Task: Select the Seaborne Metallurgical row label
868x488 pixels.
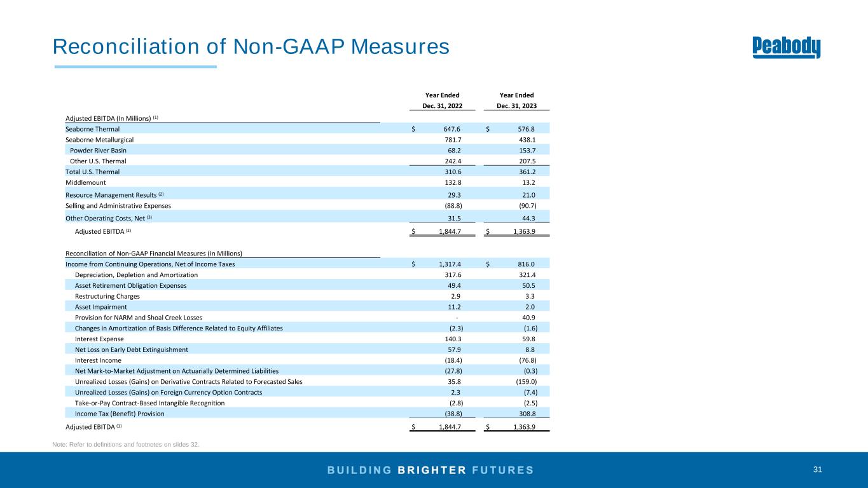Action: 99,139
